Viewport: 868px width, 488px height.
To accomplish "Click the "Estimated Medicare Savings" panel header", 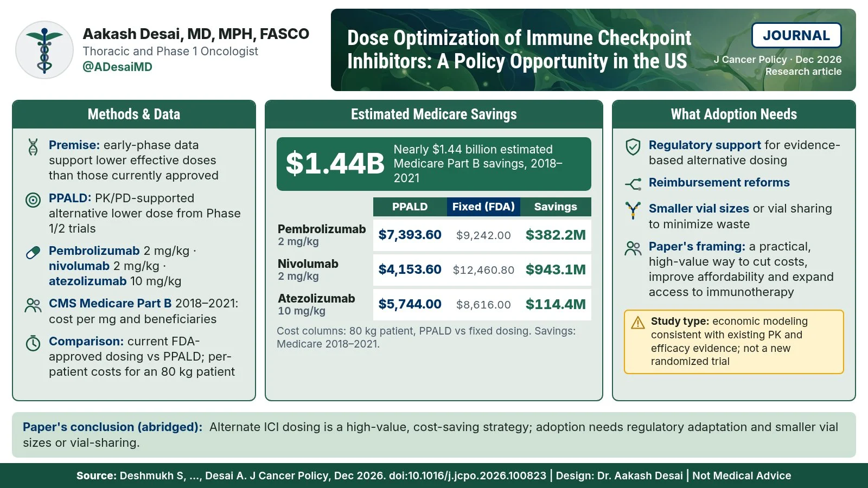I will (x=434, y=114).
